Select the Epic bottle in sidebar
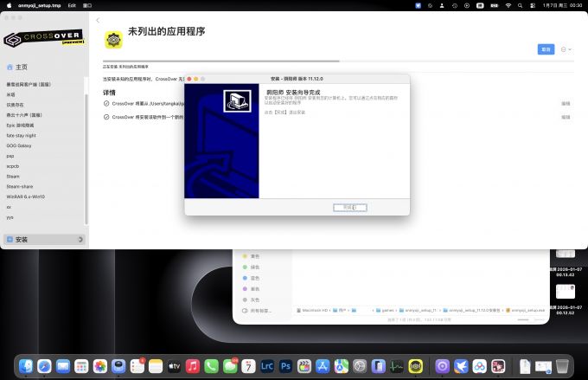Viewport: 588px width, 380px height. (x=20, y=125)
